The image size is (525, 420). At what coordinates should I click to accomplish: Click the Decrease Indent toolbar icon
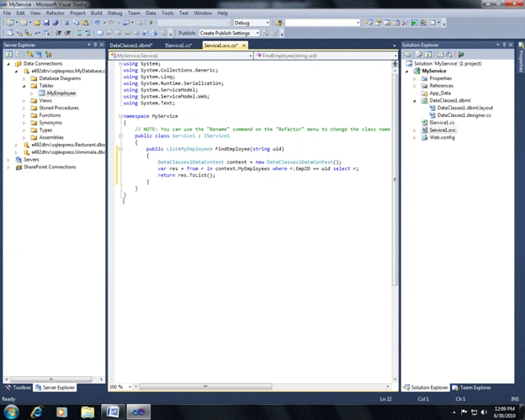coord(59,33)
